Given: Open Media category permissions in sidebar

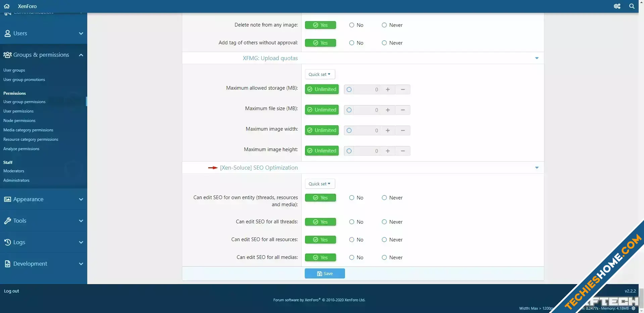Looking at the screenshot, I should (28, 130).
